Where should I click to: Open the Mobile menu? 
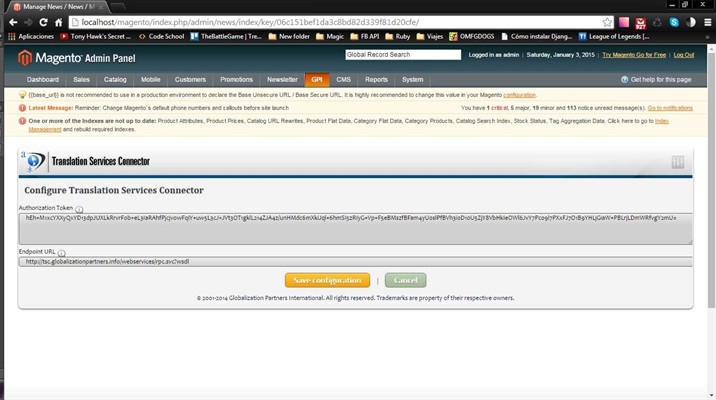[151, 79]
